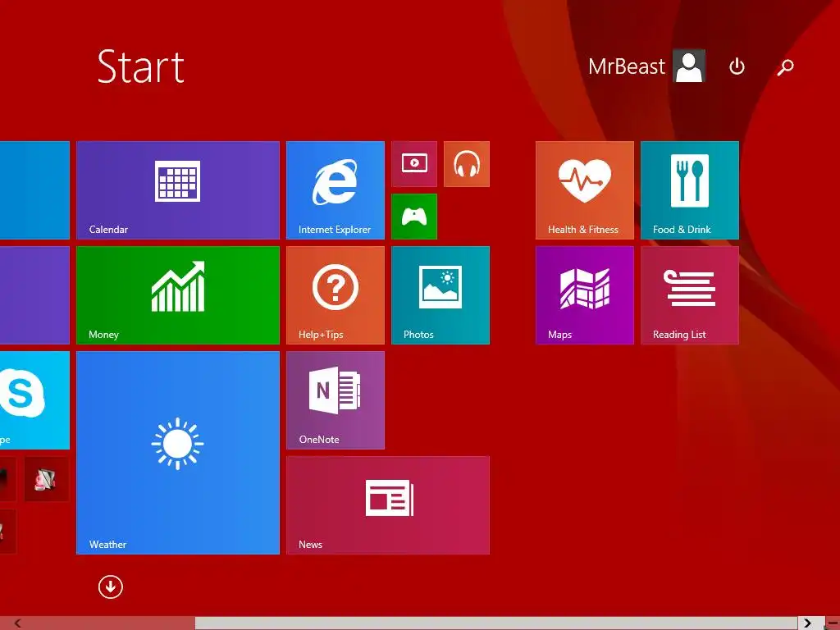Screen dimensions: 840x630
Task: Open the Weather tile
Action: 178,453
